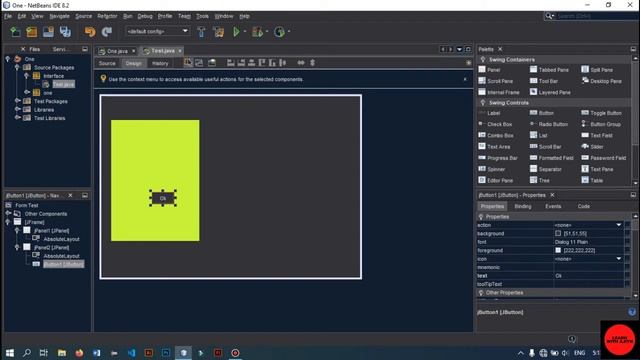Click the Profile Project icon
Screen dimensions: 640x360
pyautogui.click(x=279, y=32)
